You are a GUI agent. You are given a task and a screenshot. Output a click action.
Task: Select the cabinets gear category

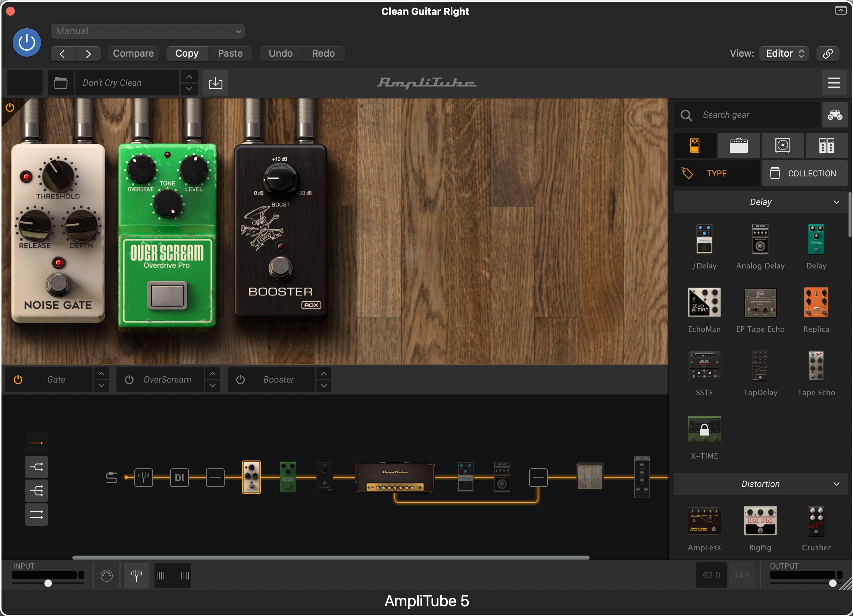click(x=783, y=145)
